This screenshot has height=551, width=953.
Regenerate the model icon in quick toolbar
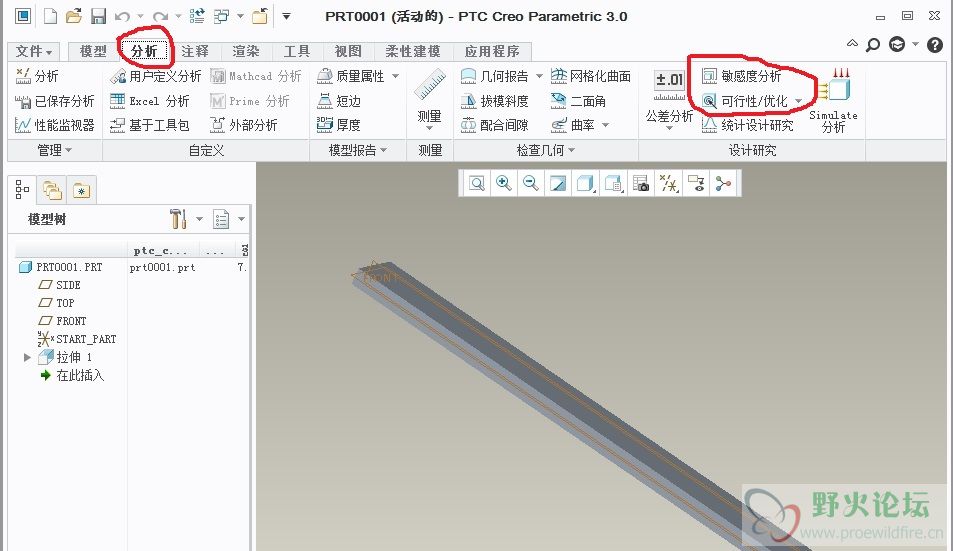coord(197,16)
